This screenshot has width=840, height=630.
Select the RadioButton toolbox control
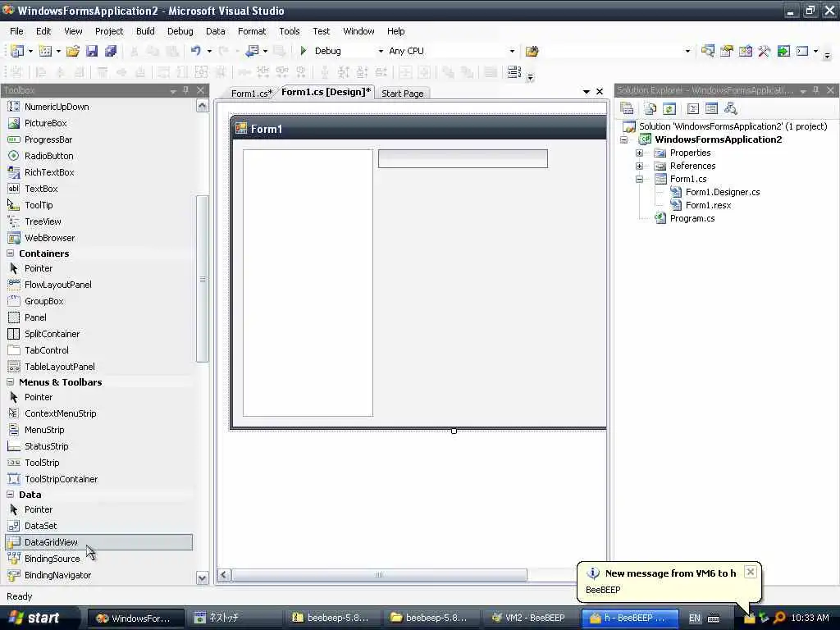tap(48, 156)
